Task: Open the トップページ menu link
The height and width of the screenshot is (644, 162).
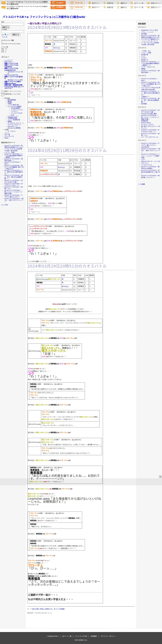Action: (8, 60)
